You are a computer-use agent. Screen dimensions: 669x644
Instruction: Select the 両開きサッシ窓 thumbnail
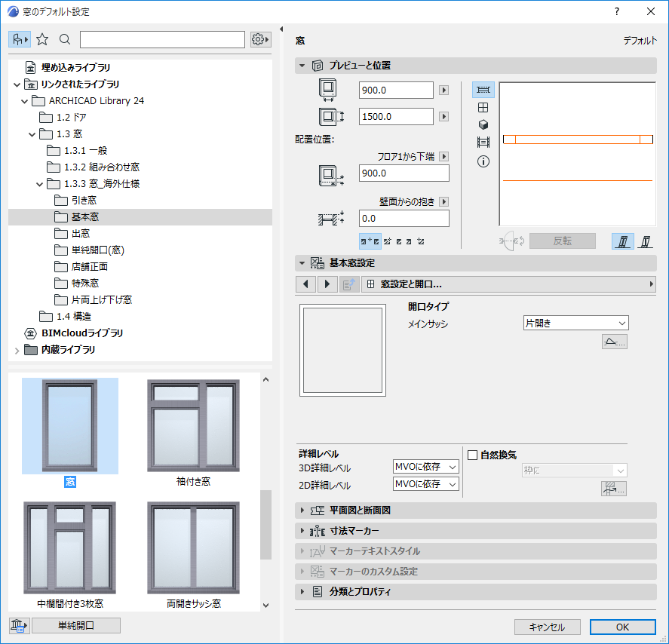[193, 547]
